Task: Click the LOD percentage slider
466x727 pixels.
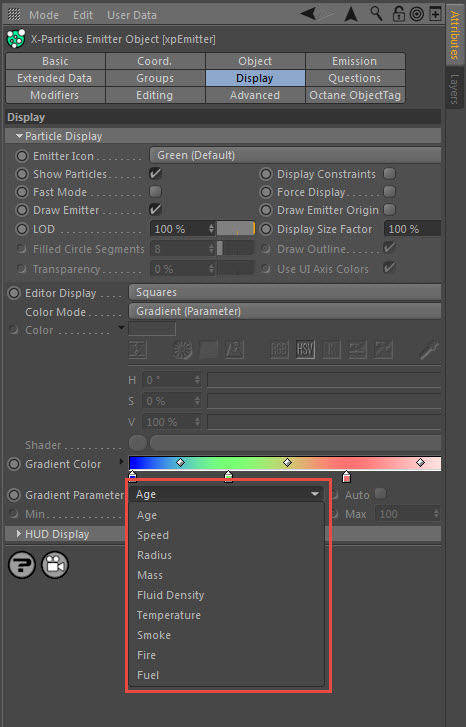Action: coord(236,229)
